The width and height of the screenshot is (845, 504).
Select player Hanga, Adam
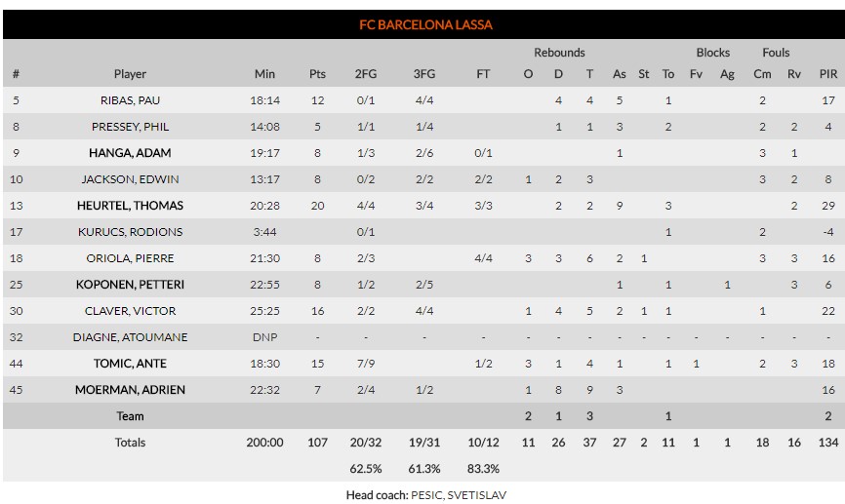click(x=130, y=153)
